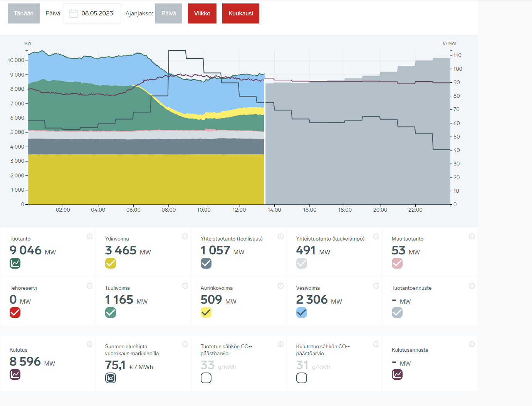
Task: Select the Päivä period button
Action: (x=169, y=13)
